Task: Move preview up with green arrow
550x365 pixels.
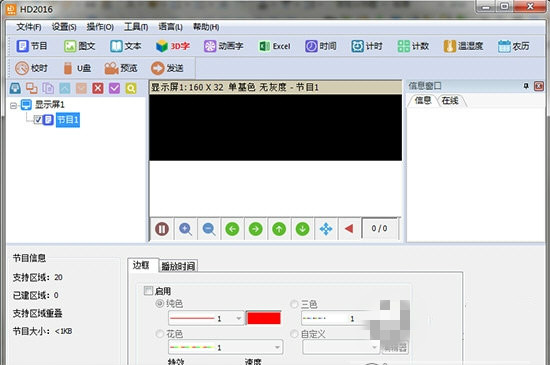Action: point(279,229)
